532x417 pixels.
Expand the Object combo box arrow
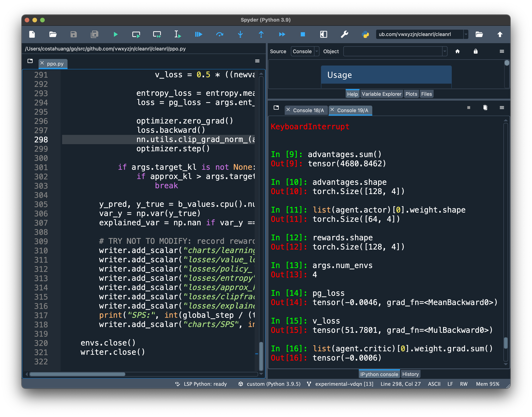pyautogui.click(x=445, y=51)
